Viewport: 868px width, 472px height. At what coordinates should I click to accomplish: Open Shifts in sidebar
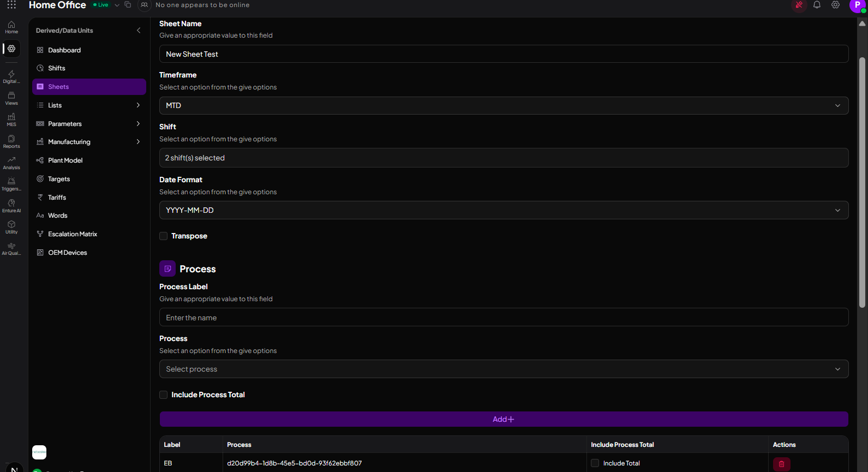tap(89, 68)
